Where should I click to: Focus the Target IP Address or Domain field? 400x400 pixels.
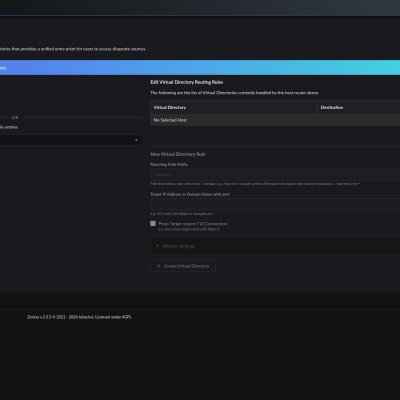tap(275, 204)
